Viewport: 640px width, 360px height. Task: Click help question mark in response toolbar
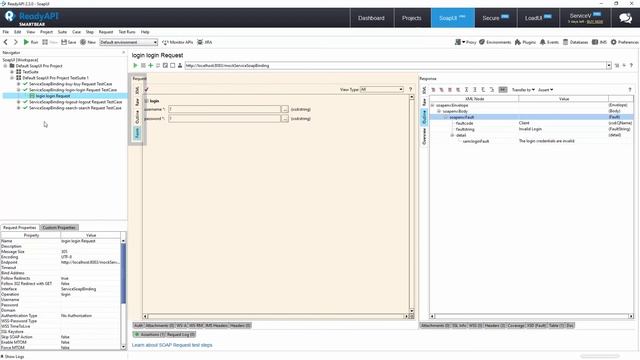point(630,89)
